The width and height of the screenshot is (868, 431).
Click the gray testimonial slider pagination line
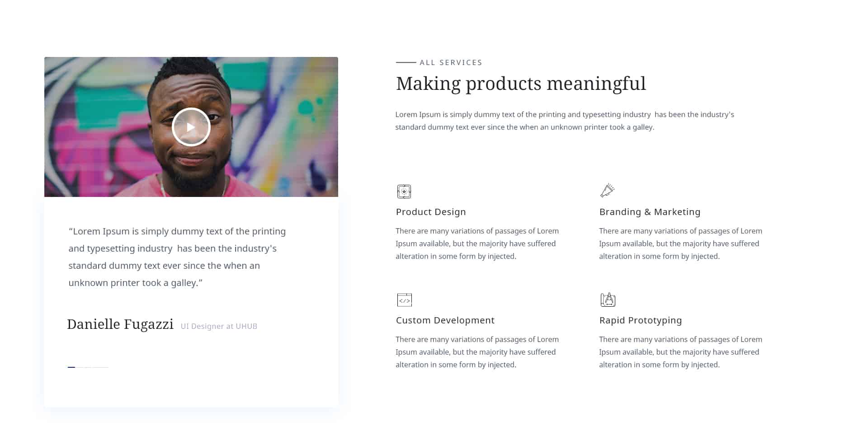click(x=92, y=367)
